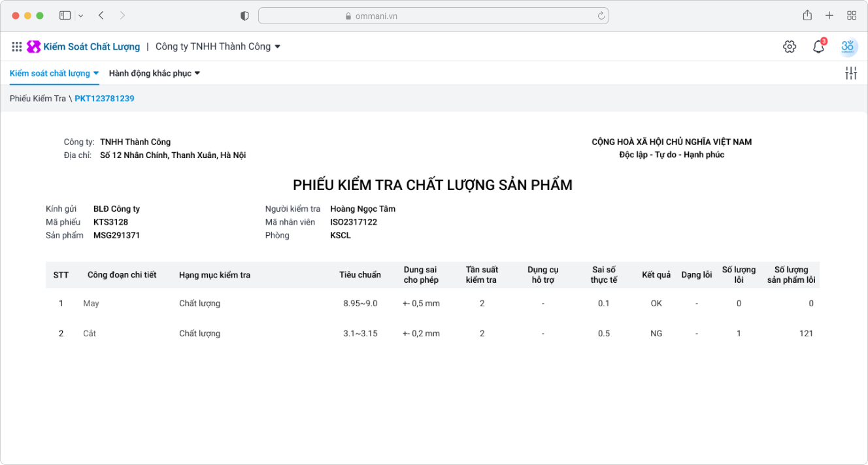Show Safari tab overview grid

[852, 16]
